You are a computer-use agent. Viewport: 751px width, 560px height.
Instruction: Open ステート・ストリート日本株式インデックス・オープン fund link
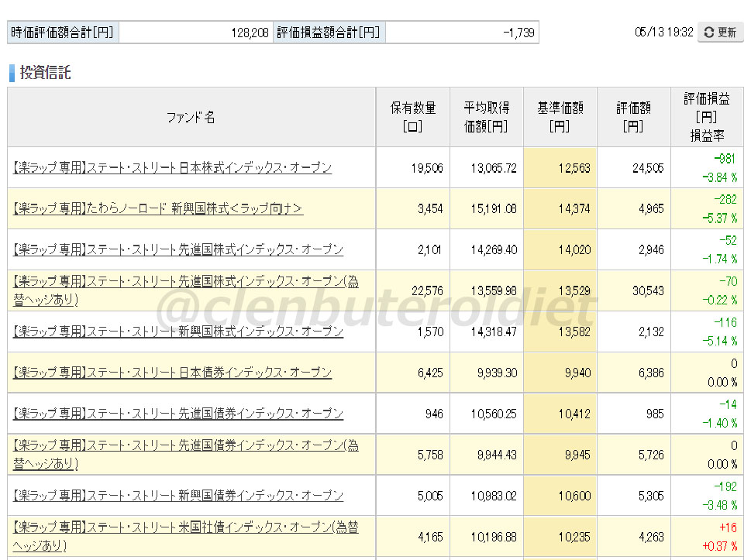tap(172, 168)
